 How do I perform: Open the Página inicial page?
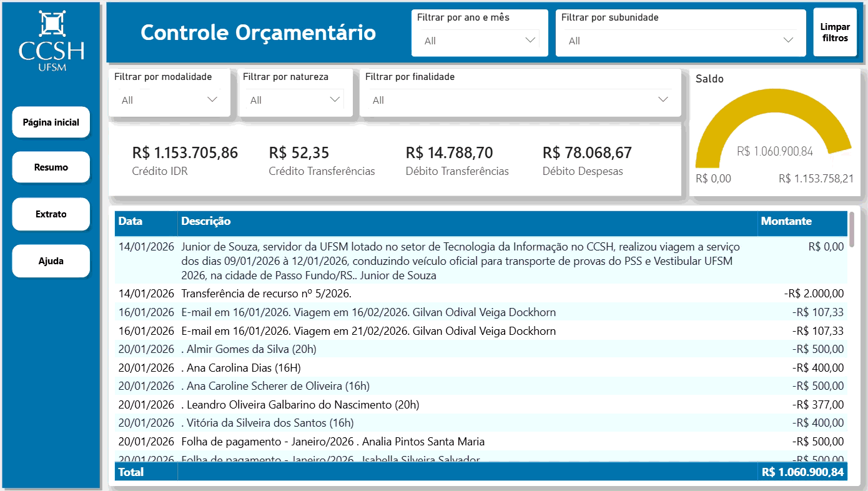click(x=51, y=122)
